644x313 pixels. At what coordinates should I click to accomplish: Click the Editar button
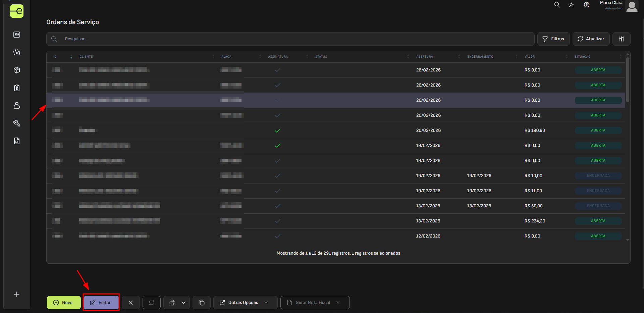(x=101, y=303)
